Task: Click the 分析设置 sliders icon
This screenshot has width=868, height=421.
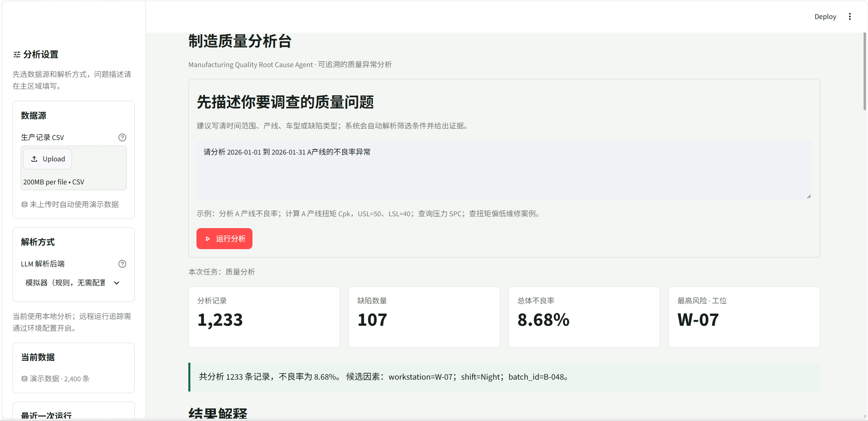Action: click(17, 55)
